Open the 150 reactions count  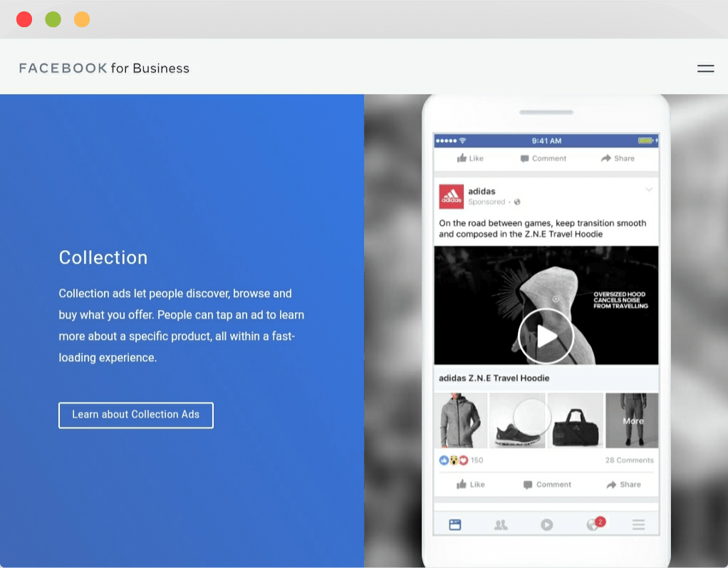[x=477, y=460]
